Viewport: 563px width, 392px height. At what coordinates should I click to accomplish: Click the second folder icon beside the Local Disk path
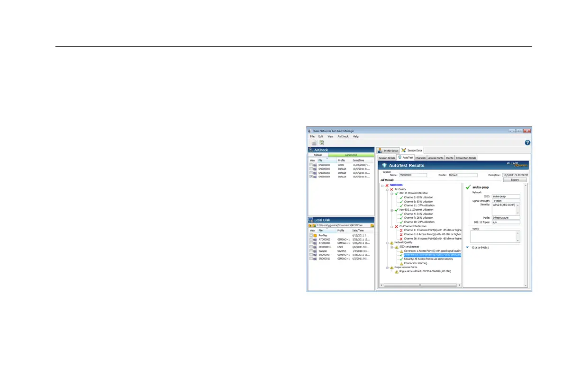click(314, 225)
